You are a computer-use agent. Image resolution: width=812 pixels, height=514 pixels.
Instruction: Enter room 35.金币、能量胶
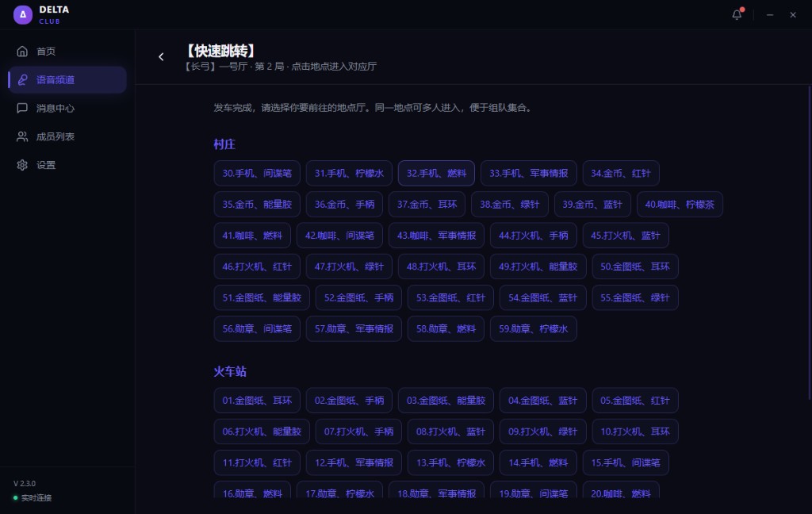pyautogui.click(x=257, y=204)
